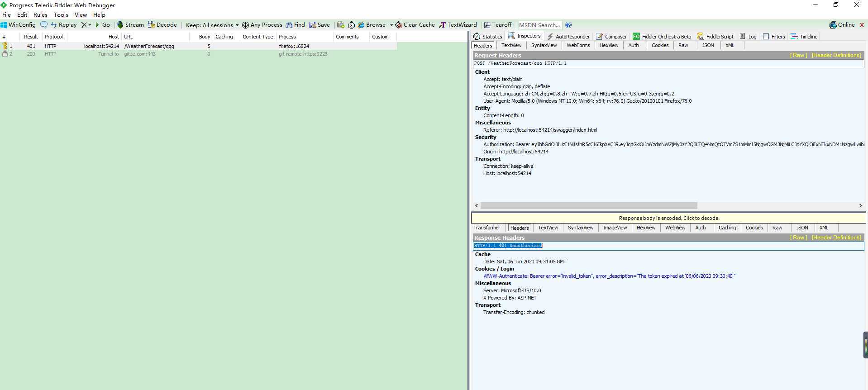Open the TextWizard tool
The width and height of the screenshot is (868, 390).
pyautogui.click(x=458, y=25)
